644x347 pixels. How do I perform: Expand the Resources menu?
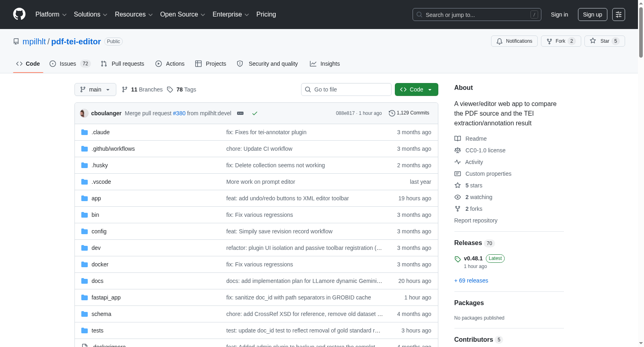[134, 15]
